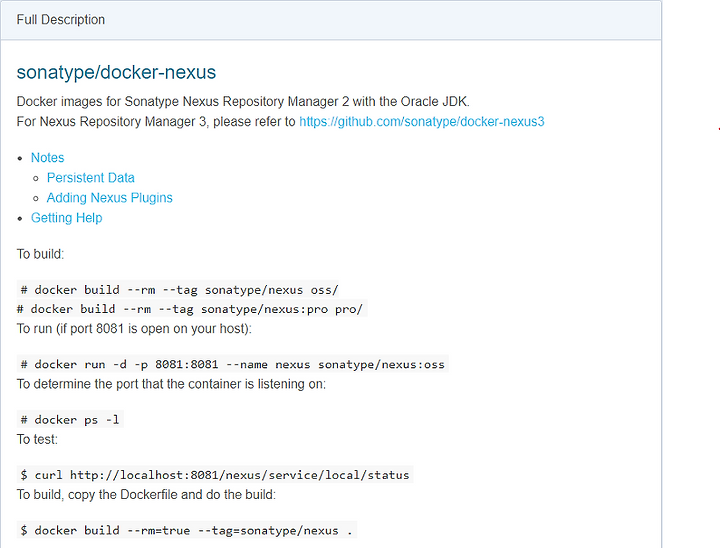Click 'For Nexus Repository Manager 3' text
The image size is (720, 548).
tap(156, 122)
